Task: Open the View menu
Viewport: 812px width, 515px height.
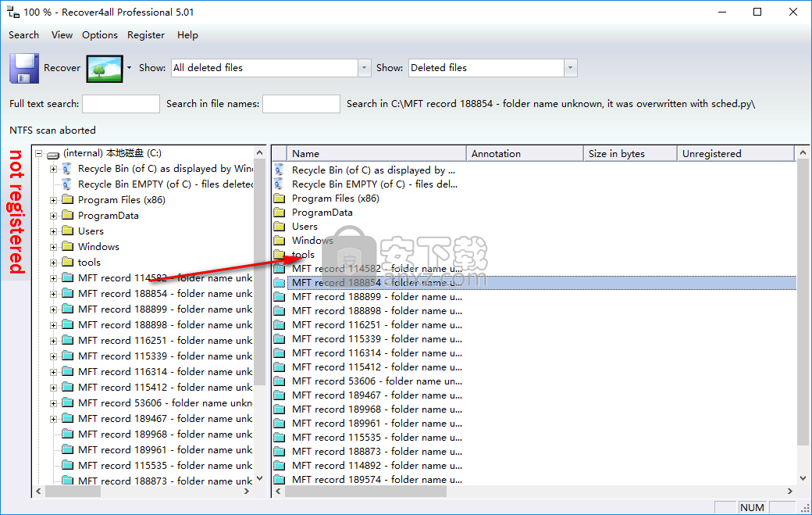Action: pyautogui.click(x=62, y=34)
